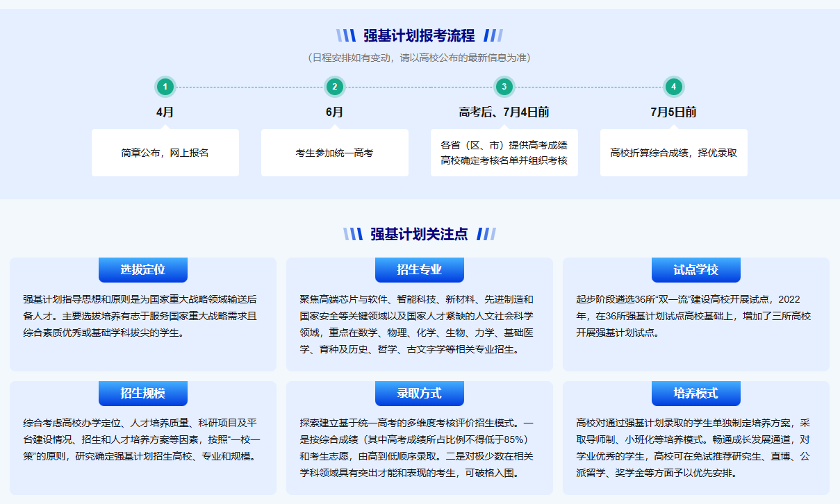This screenshot has width=840, height=504.
Task: Click the step 2 green circle marker
Action: [x=334, y=87]
